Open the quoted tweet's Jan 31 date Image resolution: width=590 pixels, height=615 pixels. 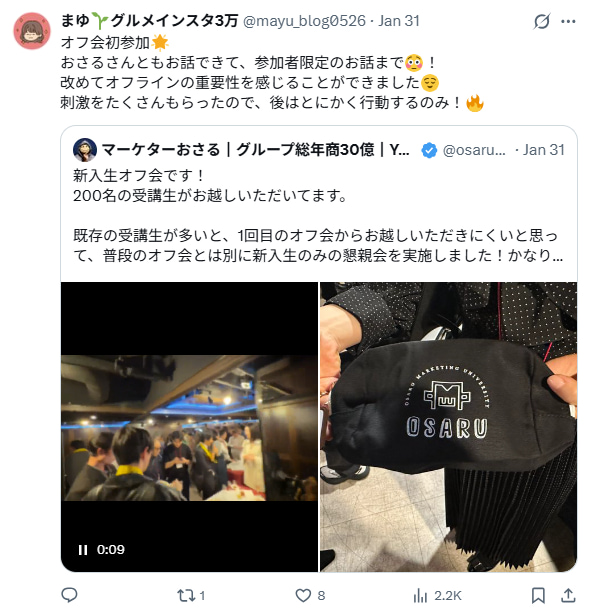(543, 150)
